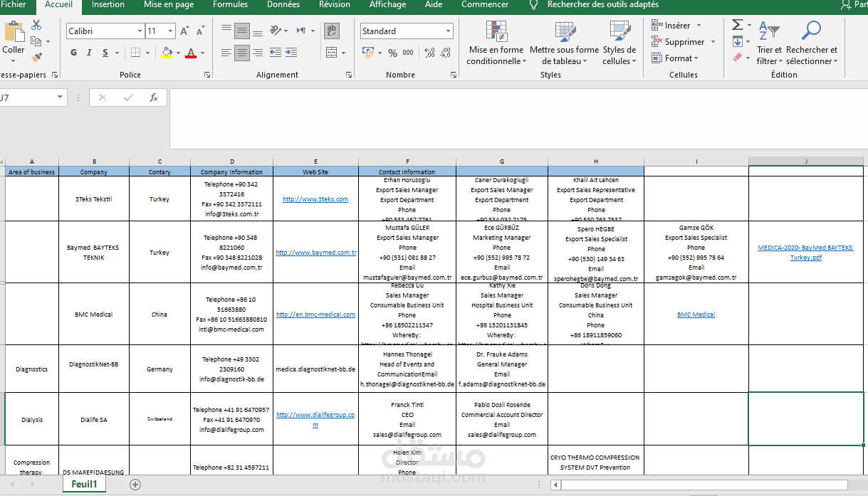
Task: Click the scissors Cut icon
Action: [x=36, y=25]
